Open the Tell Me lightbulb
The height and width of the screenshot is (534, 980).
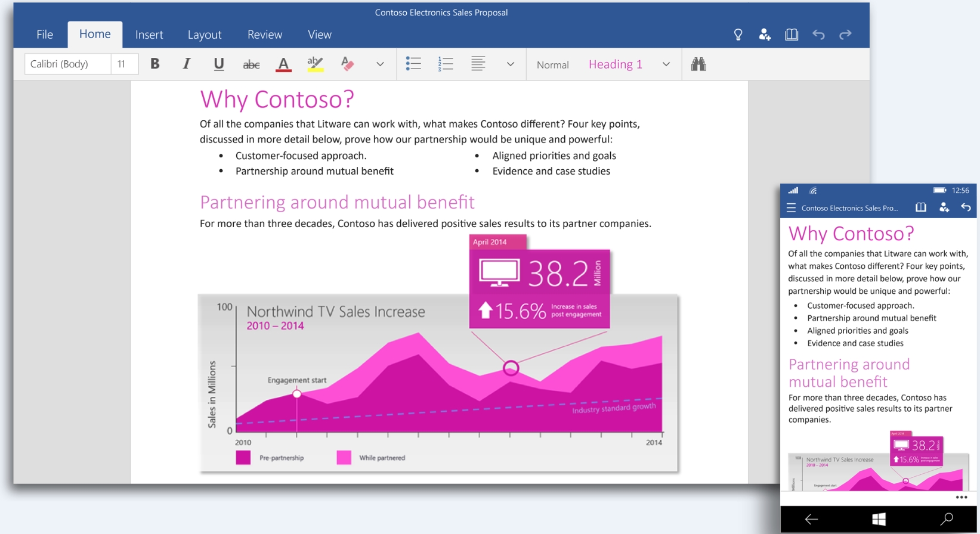pos(738,35)
